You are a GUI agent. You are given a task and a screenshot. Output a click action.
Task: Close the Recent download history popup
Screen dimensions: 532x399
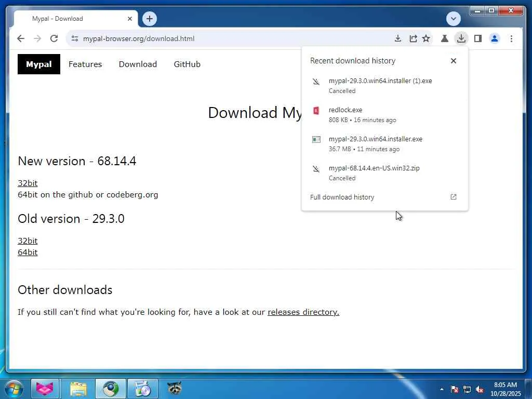click(x=453, y=61)
